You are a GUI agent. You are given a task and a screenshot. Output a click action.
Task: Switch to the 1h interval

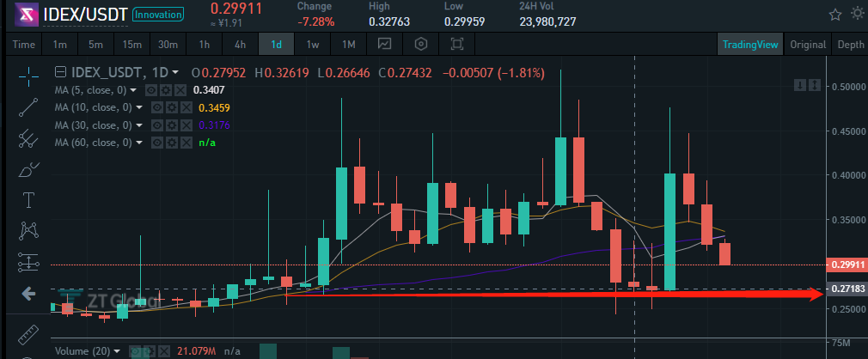(205, 45)
